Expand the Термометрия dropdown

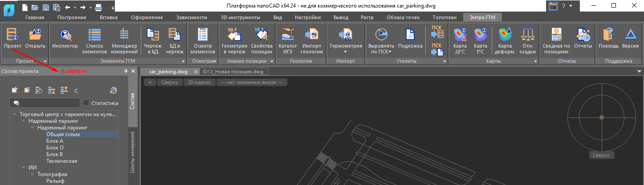tap(345, 46)
